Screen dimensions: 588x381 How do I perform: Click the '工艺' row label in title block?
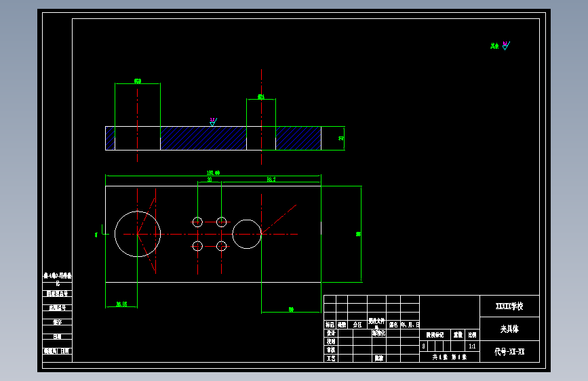pyautogui.click(x=331, y=359)
